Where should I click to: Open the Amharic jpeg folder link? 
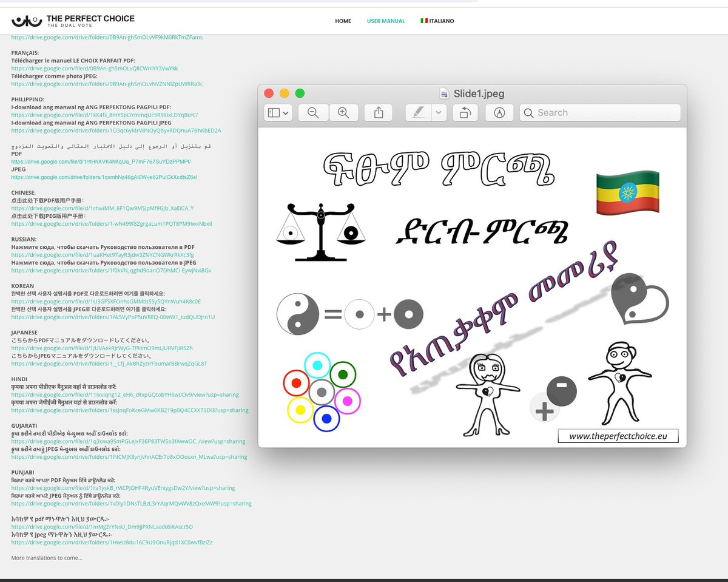tap(112, 543)
